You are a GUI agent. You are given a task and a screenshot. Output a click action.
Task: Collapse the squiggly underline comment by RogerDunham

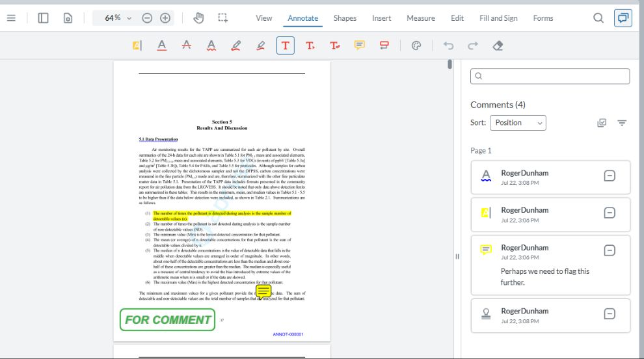coord(610,176)
